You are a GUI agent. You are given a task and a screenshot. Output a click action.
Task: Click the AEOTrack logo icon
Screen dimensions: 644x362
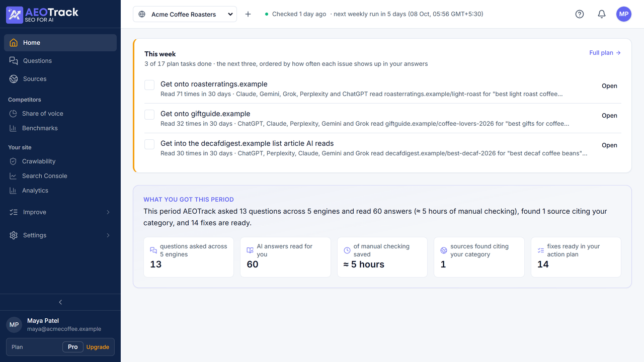[x=14, y=15]
